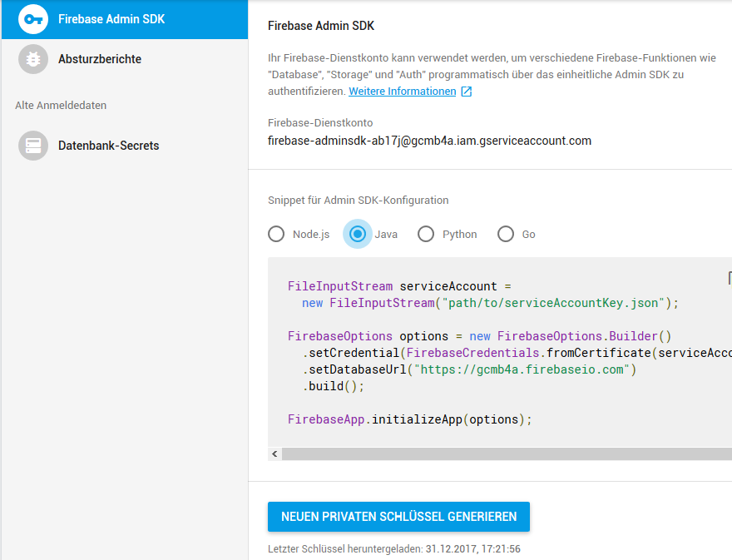Image resolution: width=732 pixels, height=560 pixels.
Task: Choose the Python snippet option
Action: (x=426, y=235)
